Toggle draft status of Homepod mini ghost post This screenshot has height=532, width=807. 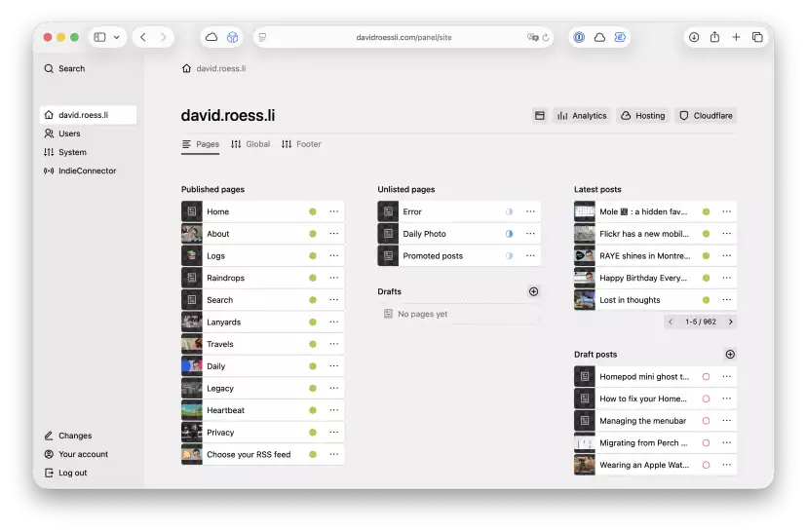[706, 377]
